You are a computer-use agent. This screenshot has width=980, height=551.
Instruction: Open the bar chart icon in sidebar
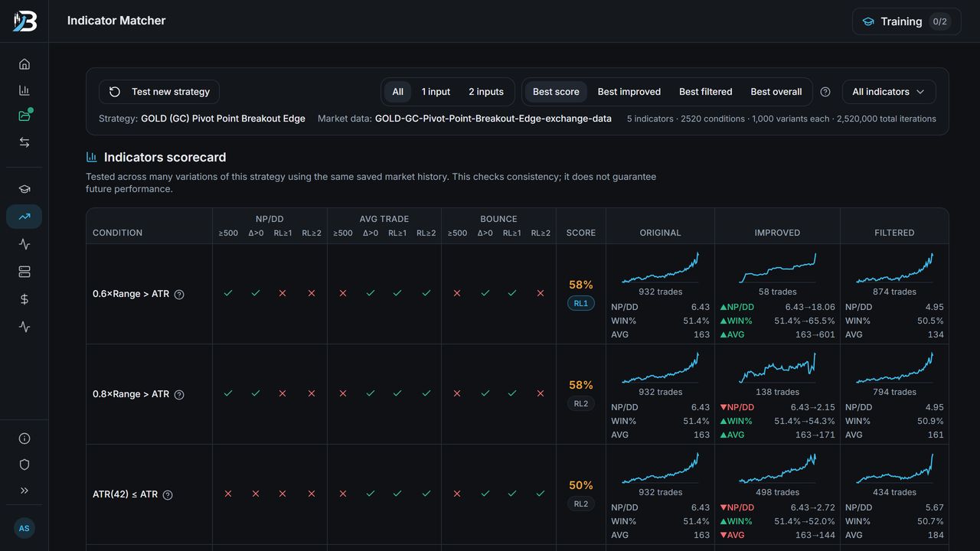pyautogui.click(x=24, y=90)
